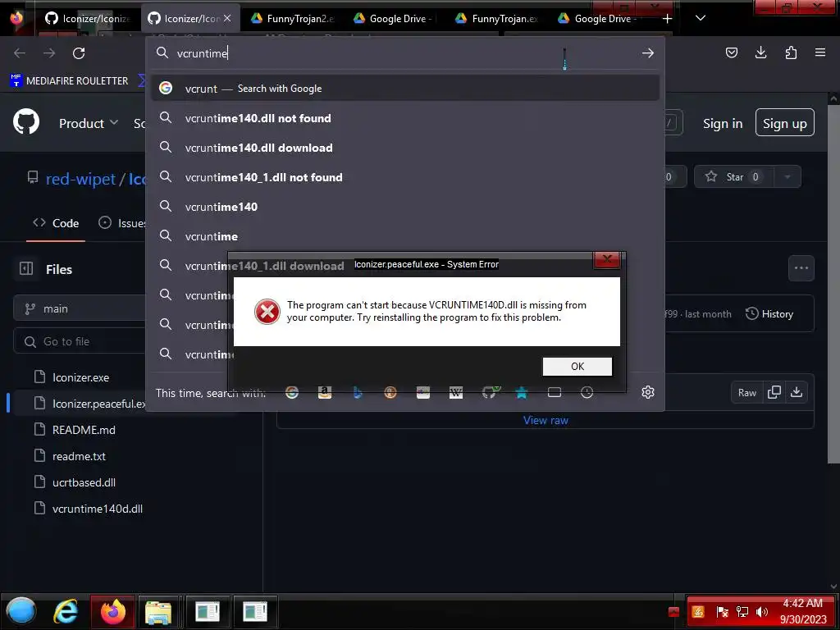Open the Save to Pocket icon
This screenshot has height=630, width=840.
click(731, 52)
